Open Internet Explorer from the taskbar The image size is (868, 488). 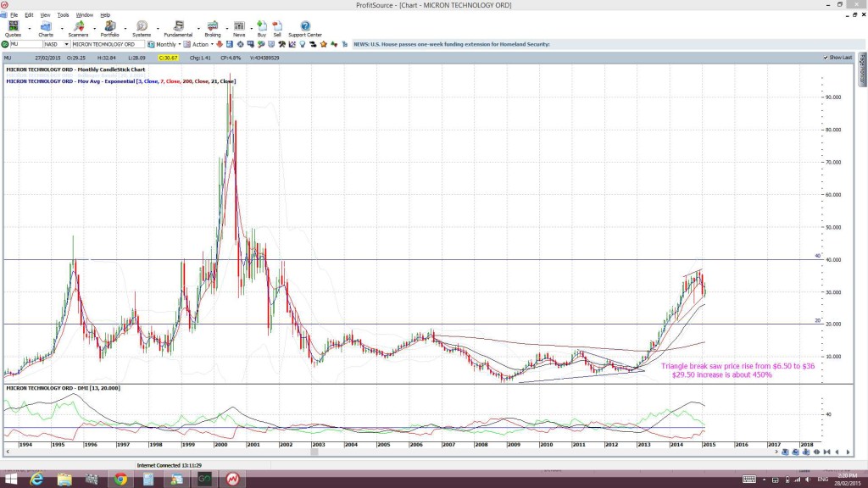coord(36,480)
